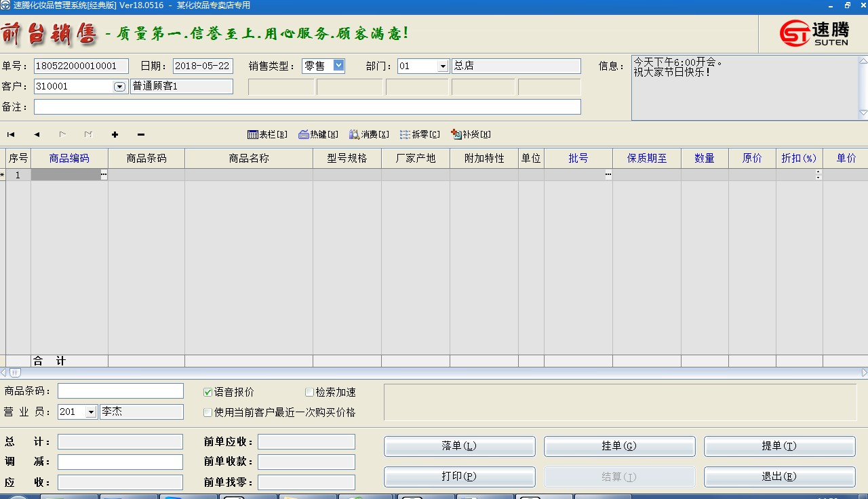Image resolution: width=868 pixels, height=499 pixels.
Task: Click the 挂单(G) hold order button
Action: pyautogui.click(x=620, y=446)
